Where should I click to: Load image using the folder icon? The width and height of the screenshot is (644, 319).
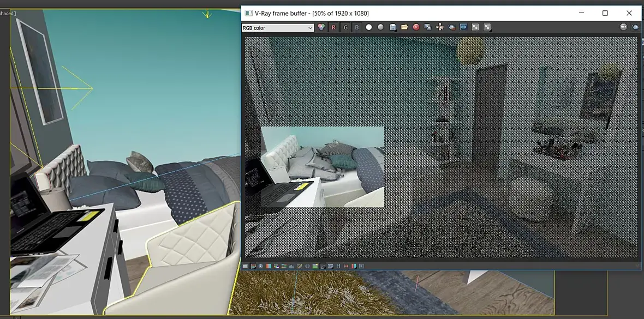[x=404, y=27]
